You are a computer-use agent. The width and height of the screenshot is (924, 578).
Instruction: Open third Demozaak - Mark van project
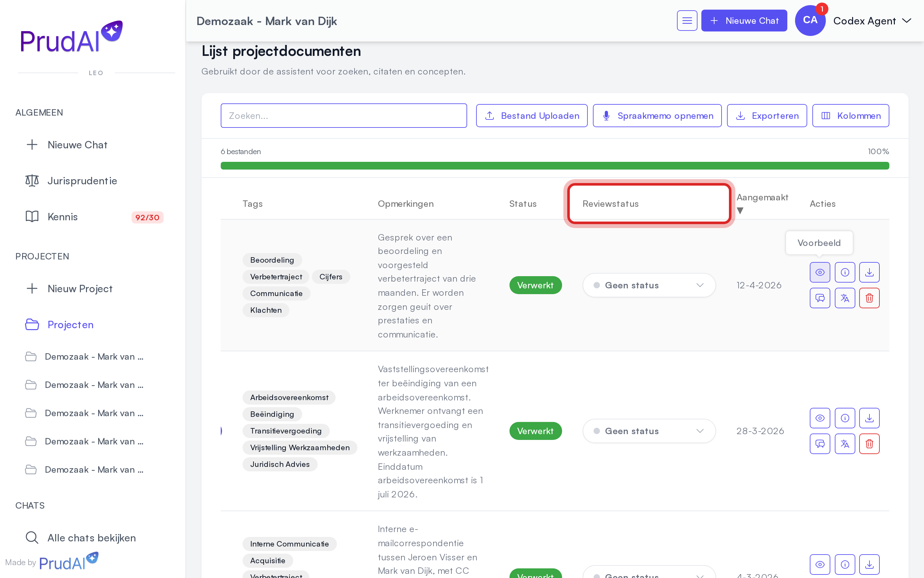click(84, 413)
